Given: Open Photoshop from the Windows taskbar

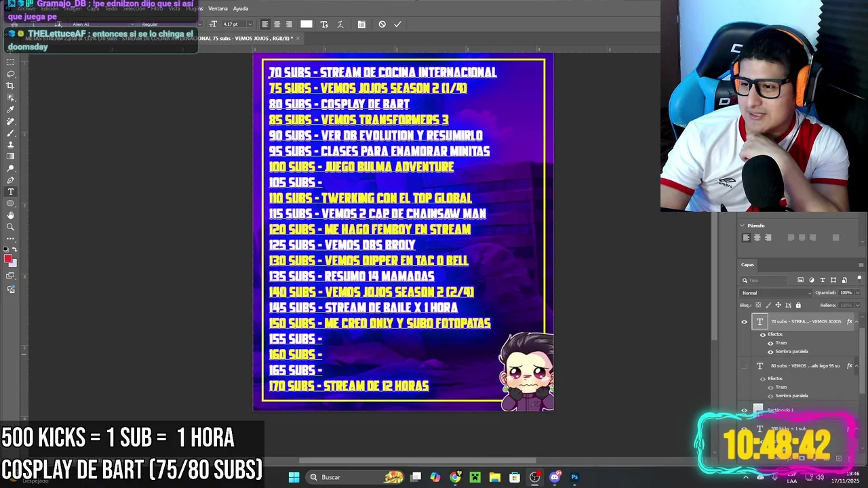Looking at the screenshot, I should coord(574,477).
